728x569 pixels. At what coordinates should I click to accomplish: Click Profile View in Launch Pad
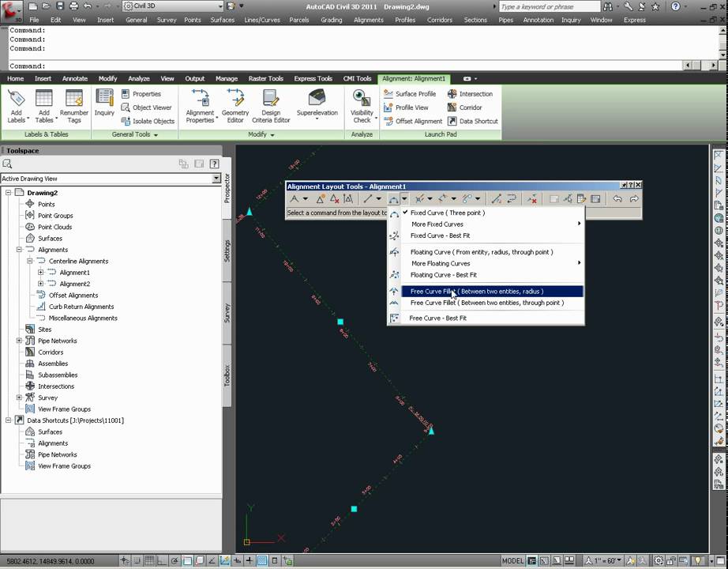tap(407, 107)
